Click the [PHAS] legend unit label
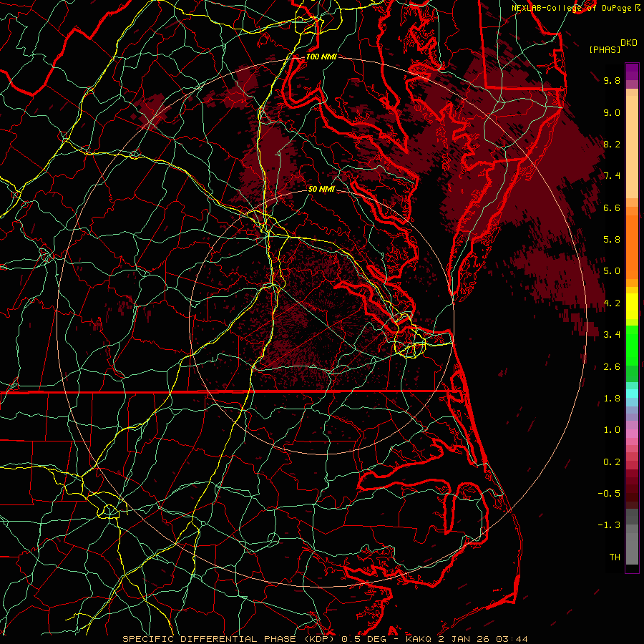Image resolution: width=644 pixels, height=644 pixels. (605, 49)
